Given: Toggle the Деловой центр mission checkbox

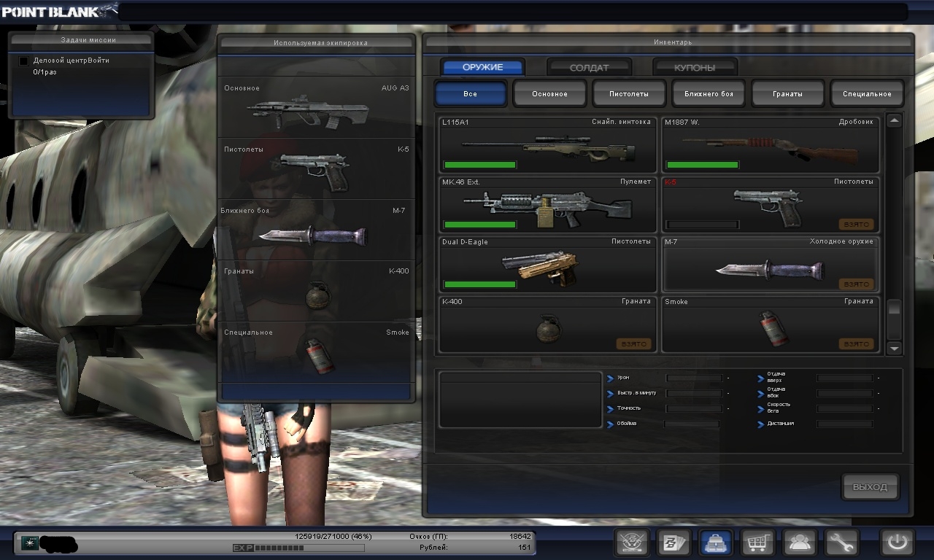Looking at the screenshot, I should 23,61.
